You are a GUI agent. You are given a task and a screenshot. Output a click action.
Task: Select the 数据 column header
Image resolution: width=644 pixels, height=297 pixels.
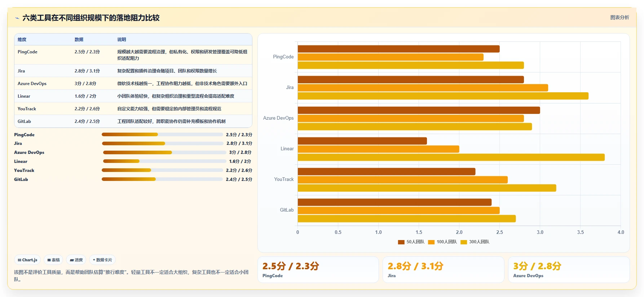click(x=79, y=40)
